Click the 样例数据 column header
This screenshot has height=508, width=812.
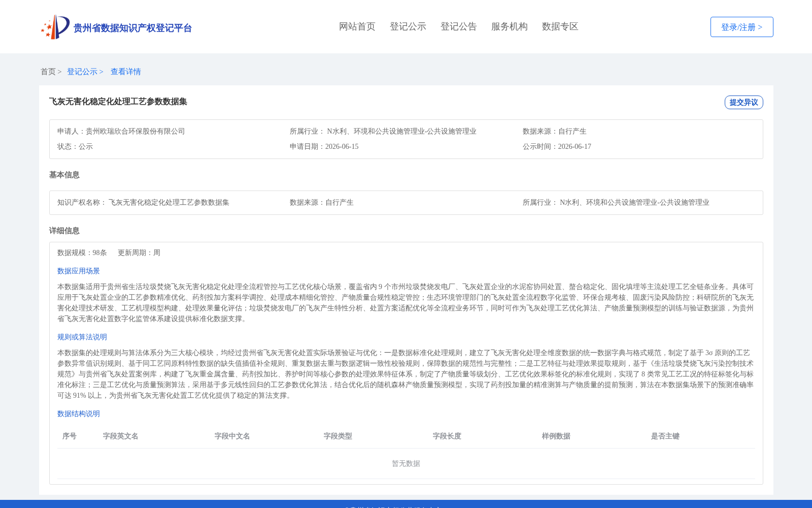[556, 436]
